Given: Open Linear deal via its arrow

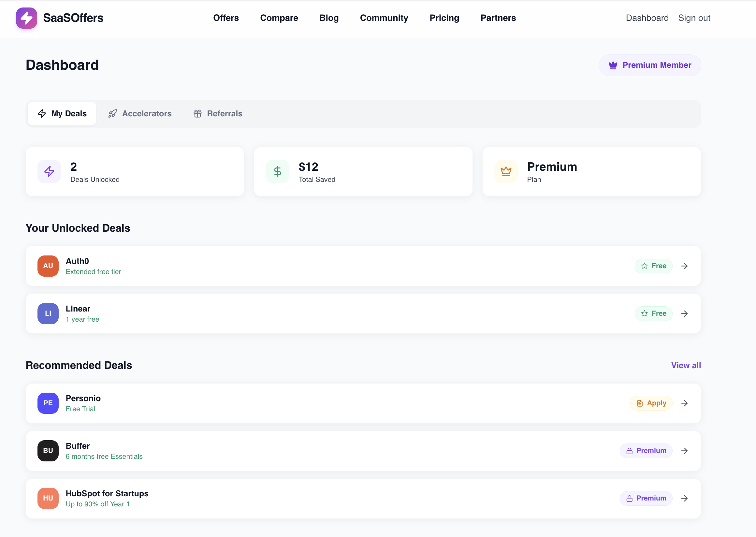Looking at the screenshot, I should [x=684, y=313].
